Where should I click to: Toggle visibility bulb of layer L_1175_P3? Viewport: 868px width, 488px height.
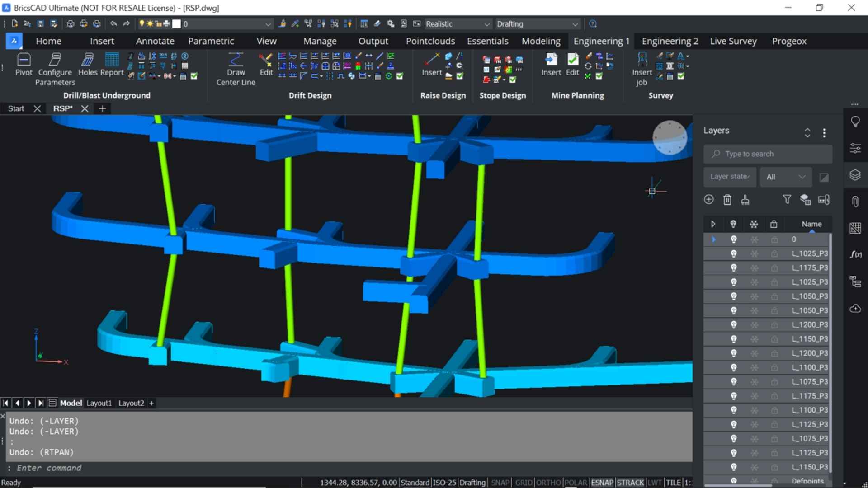pyautogui.click(x=734, y=268)
